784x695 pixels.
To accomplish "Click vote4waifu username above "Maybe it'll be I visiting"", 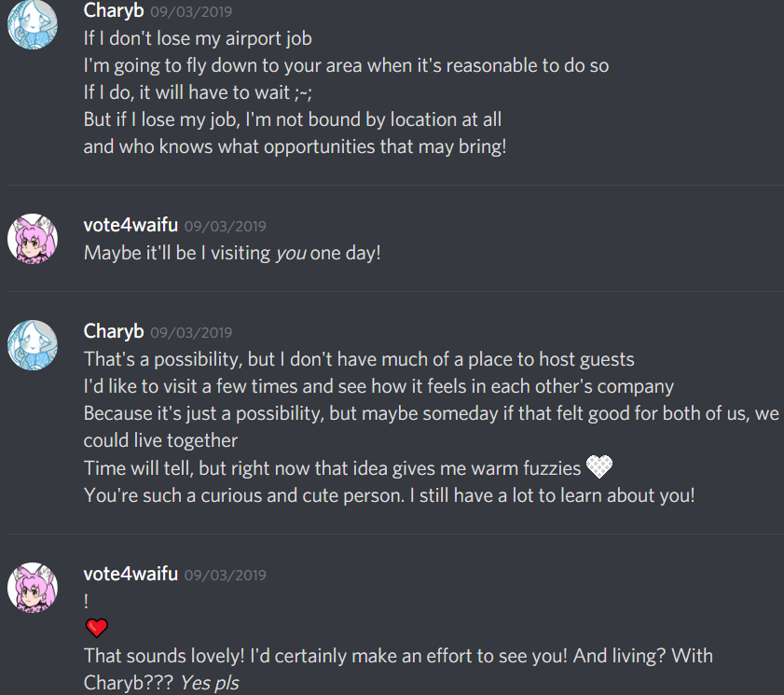I will (131, 225).
